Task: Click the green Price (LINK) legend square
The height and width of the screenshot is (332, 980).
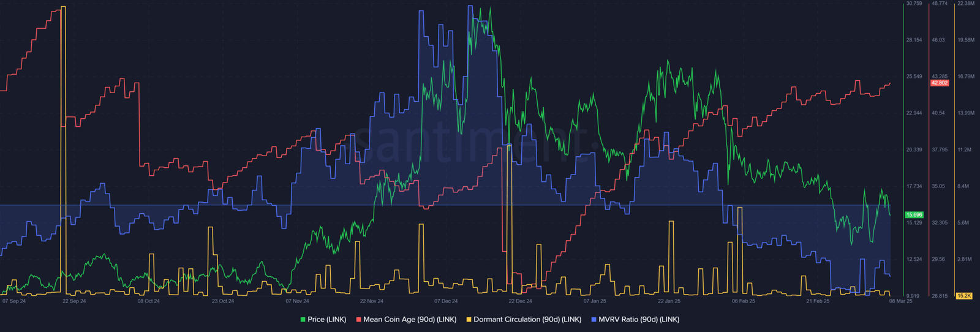Action: point(303,320)
